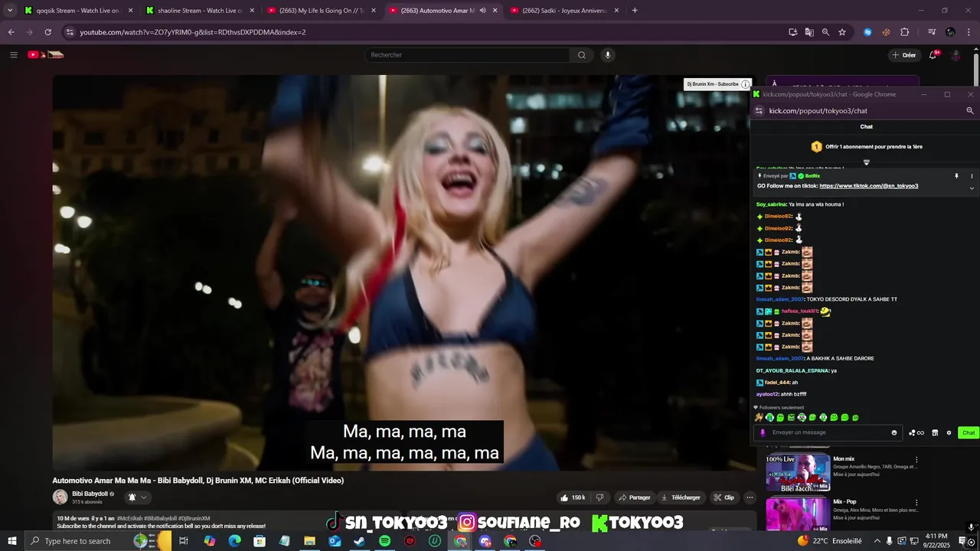Click in the Rechercher search field
The width and height of the screenshot is (980, 551).
point(467,55)
